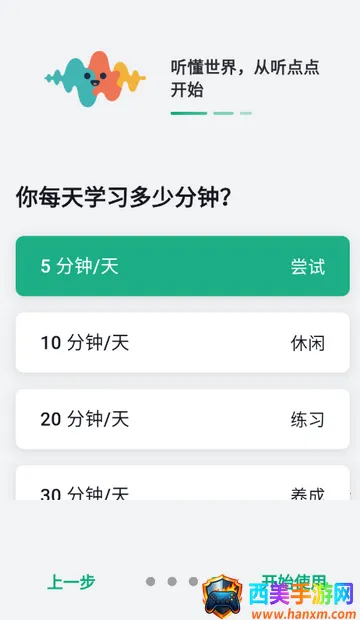Screen dimensions: 360x620
Task: Click the shortest third progress segment
Action: [x=246, y=113]
